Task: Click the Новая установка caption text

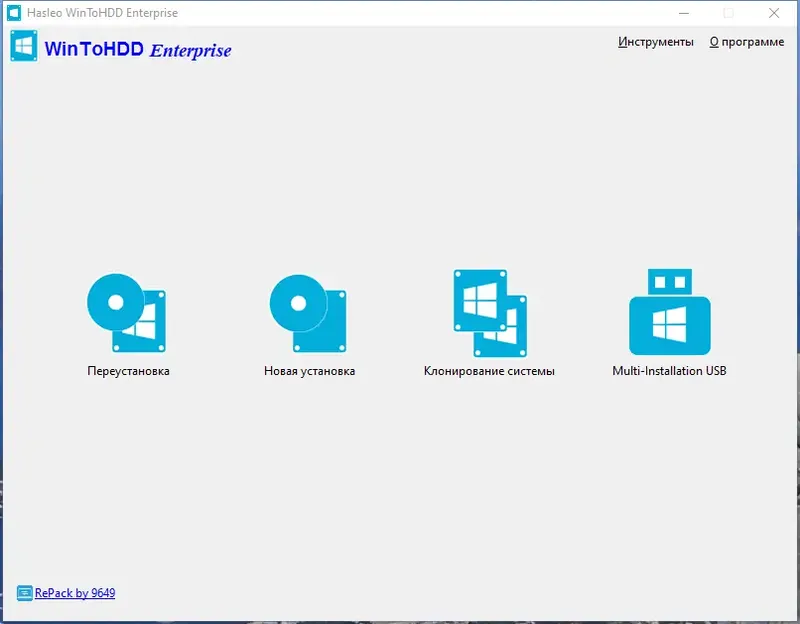Action: [x=310, y=370]
